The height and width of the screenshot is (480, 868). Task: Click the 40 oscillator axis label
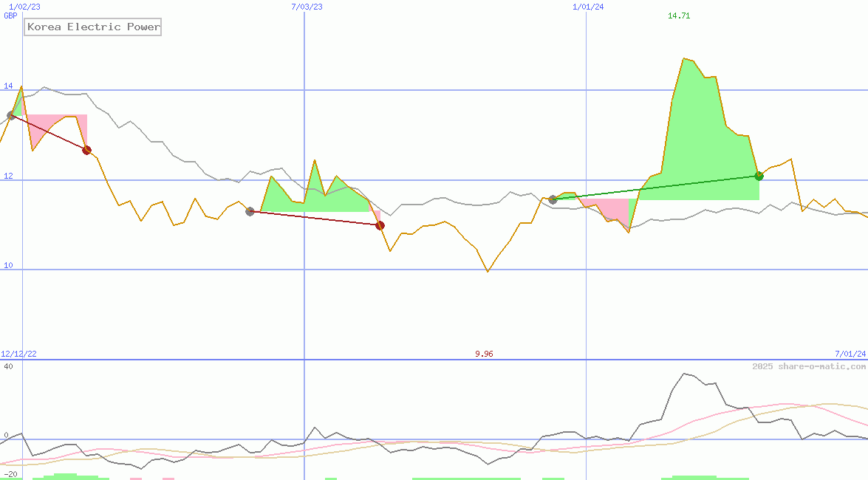(9, 366)
